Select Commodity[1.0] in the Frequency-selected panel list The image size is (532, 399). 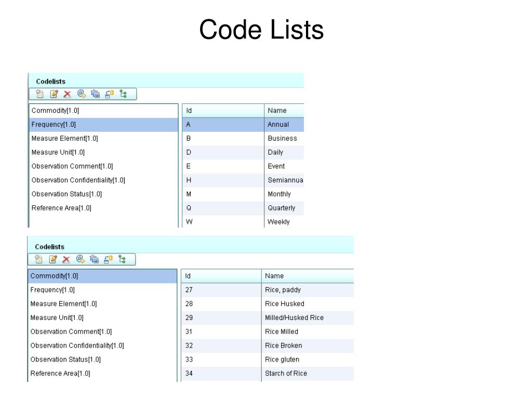point(103,111)
